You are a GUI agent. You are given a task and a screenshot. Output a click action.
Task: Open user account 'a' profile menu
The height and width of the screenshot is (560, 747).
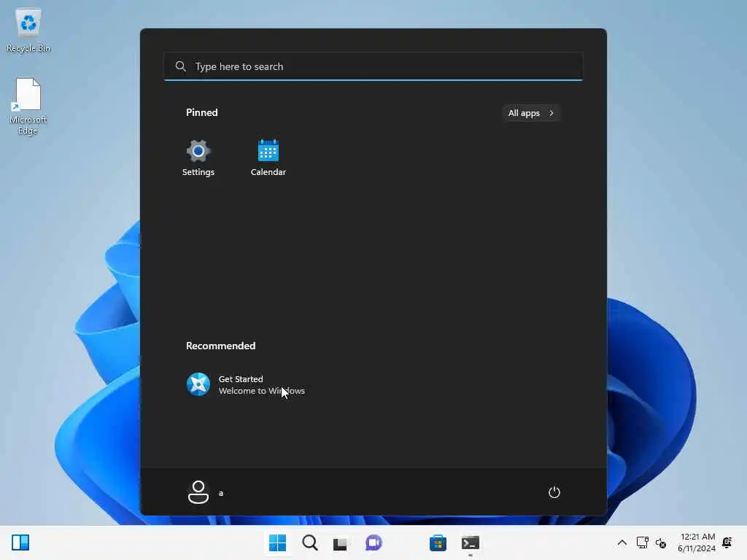205,492
